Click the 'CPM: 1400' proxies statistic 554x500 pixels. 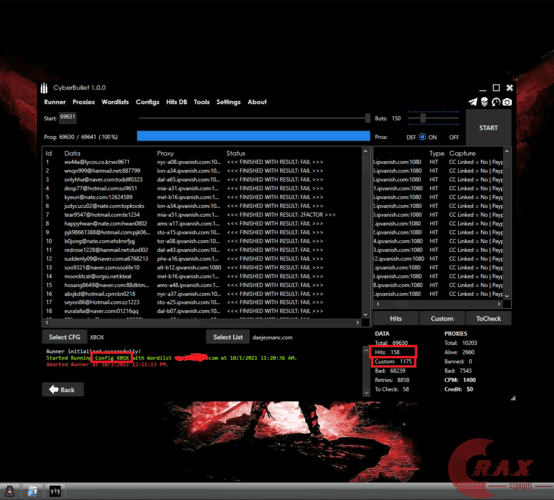pos(460,380)
